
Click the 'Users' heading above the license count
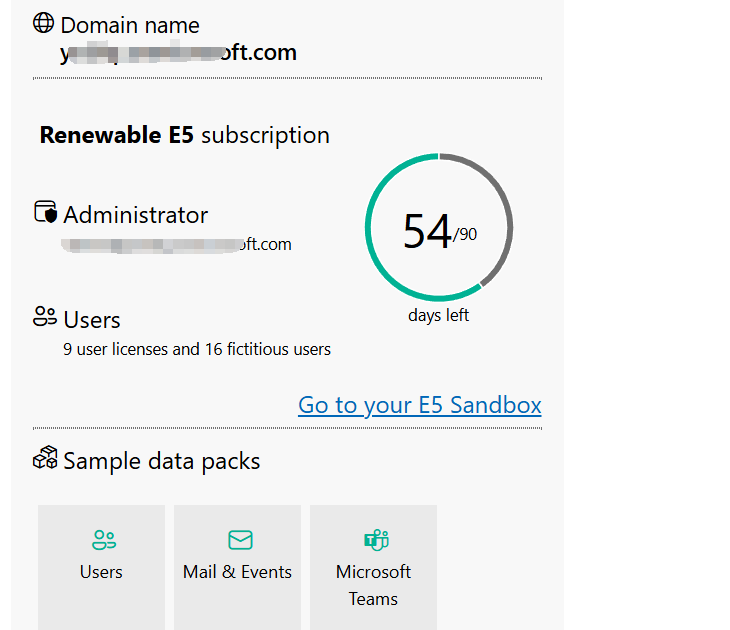[92, 320]
